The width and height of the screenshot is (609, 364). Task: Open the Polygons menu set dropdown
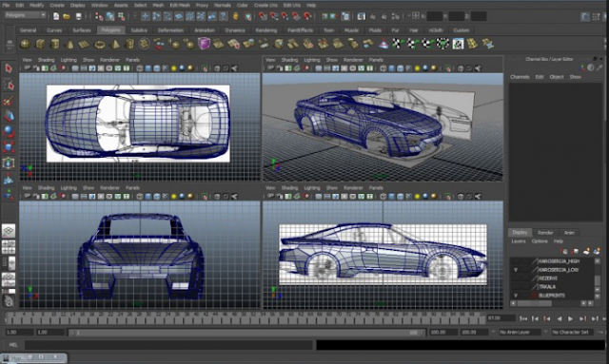[26, 15]
